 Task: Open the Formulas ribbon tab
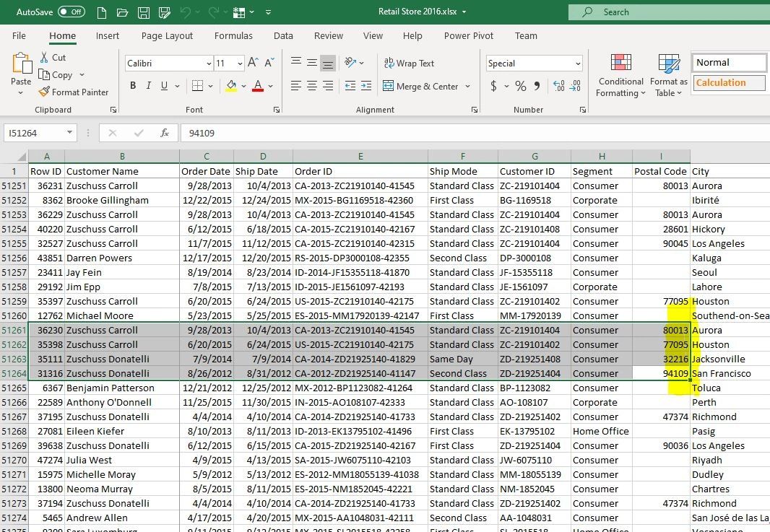click(233, 36)
